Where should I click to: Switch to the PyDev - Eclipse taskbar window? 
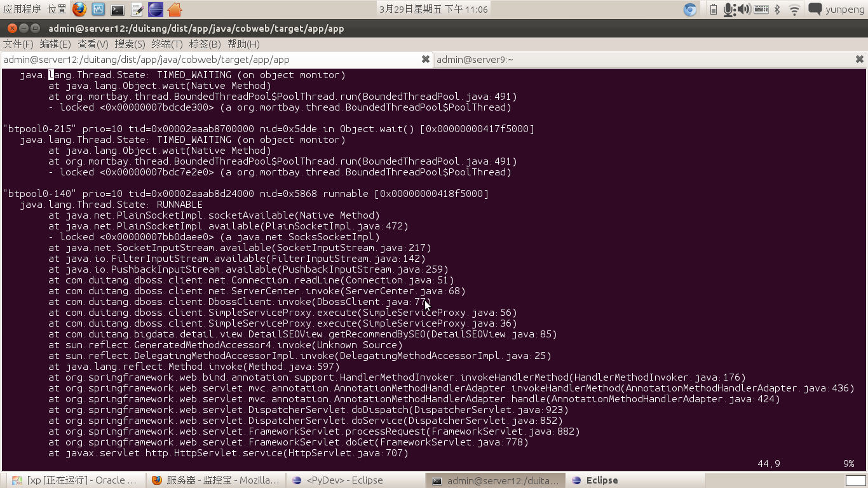point(356,480)
